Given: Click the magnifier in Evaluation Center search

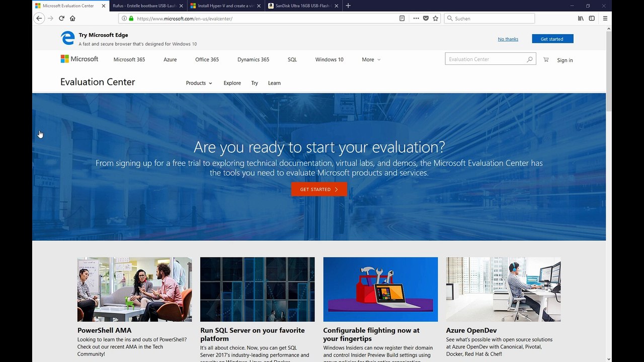Looking at the screenshot, I should coord(529,59).
